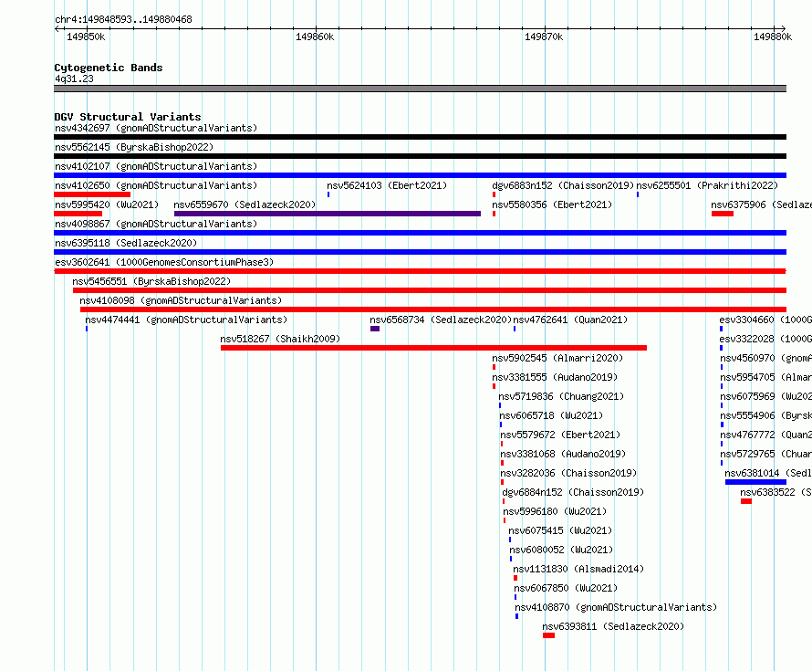Click nsv4767772 variant label

click(765, 435)
